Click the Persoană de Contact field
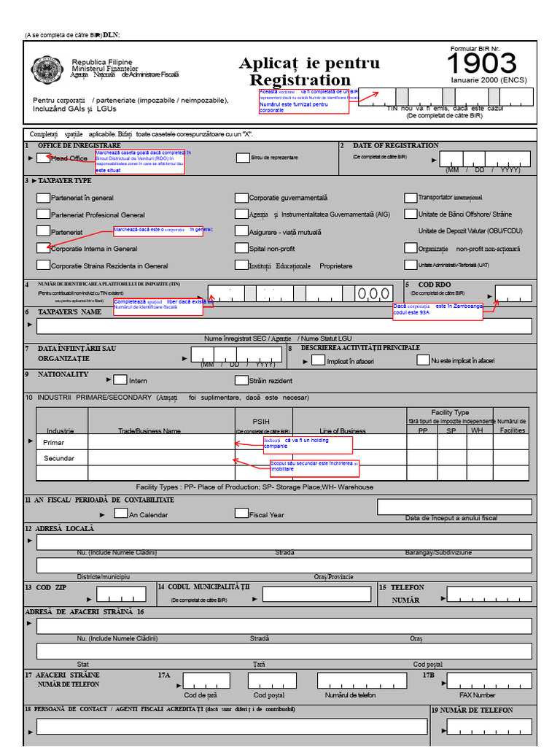Viewport: 560px width, 747px height. point(232,726)
